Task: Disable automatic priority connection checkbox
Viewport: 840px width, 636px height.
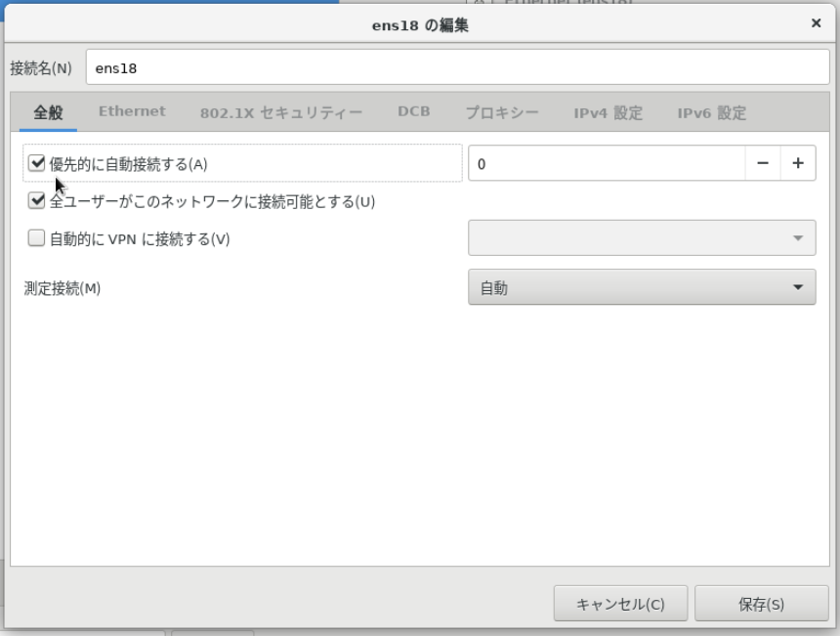Action: (37, 162)
